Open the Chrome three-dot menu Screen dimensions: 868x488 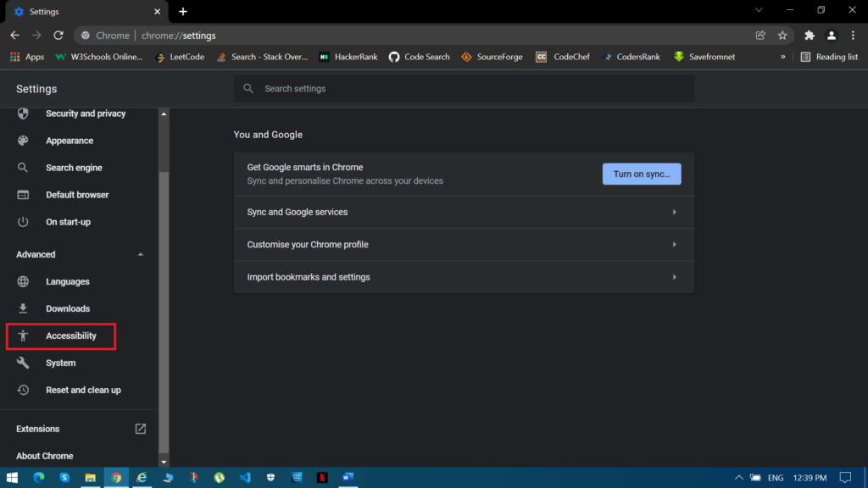click(x=854, y=36)
